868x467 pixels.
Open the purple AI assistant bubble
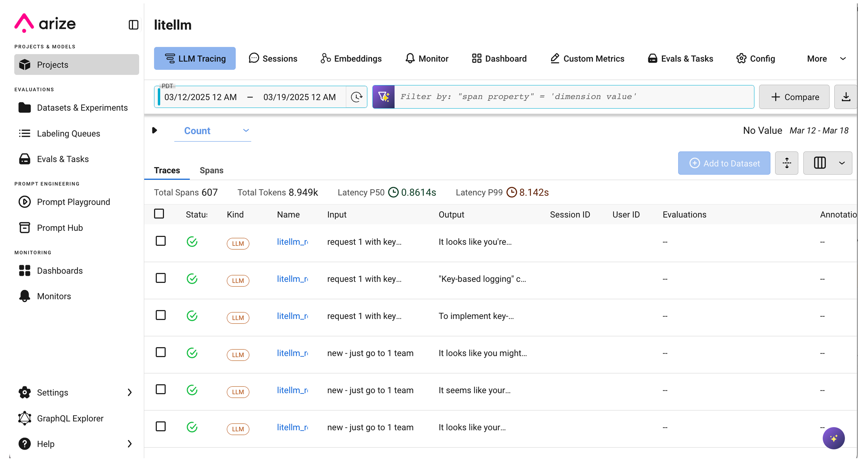coord(833,438)
